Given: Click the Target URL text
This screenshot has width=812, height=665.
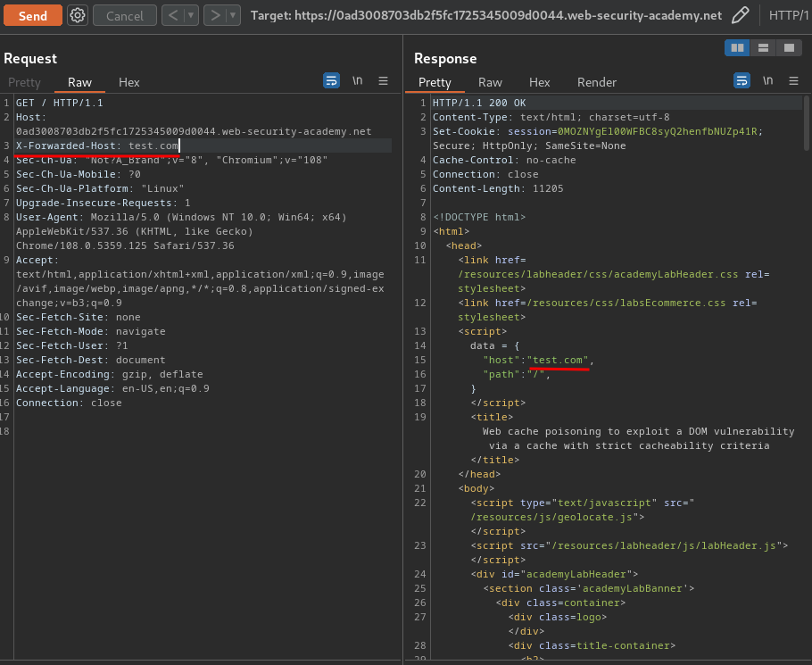Looking at the screenshot, I should coord(485,15).
